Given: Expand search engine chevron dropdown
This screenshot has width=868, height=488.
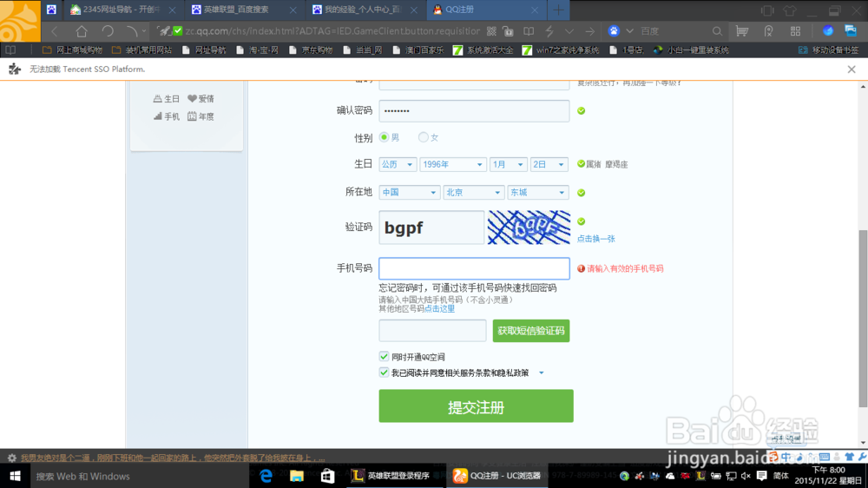Looking at the screenshot, I should [x=629, y=31].
